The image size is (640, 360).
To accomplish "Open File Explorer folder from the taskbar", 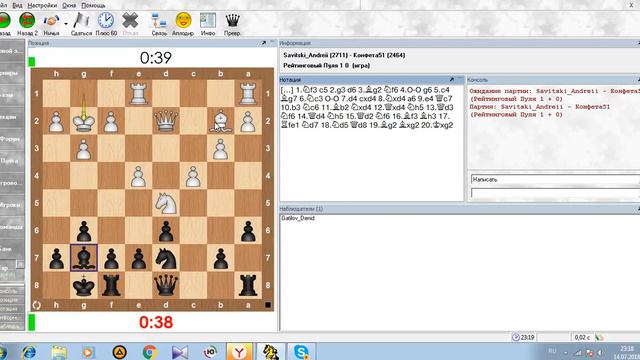I will point(59,352).
